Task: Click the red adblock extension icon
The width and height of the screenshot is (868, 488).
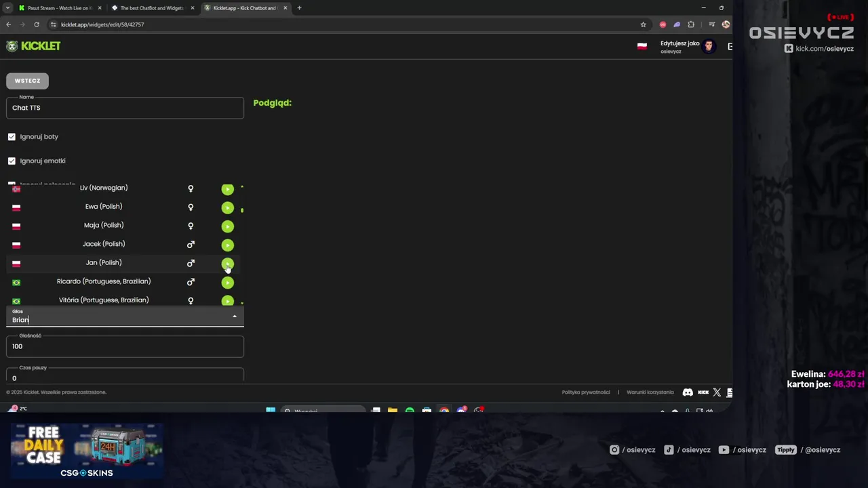Action: tap(663, 24)
